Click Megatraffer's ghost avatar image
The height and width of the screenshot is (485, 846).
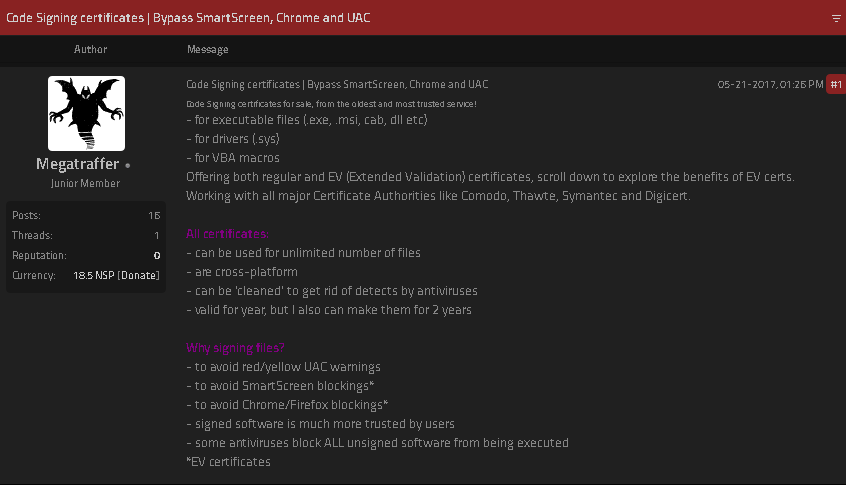[x=86, y=113]
